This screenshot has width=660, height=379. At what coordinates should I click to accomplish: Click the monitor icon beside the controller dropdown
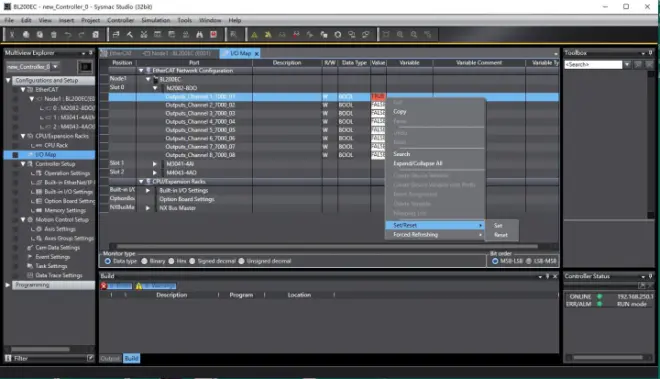[85, 67]
